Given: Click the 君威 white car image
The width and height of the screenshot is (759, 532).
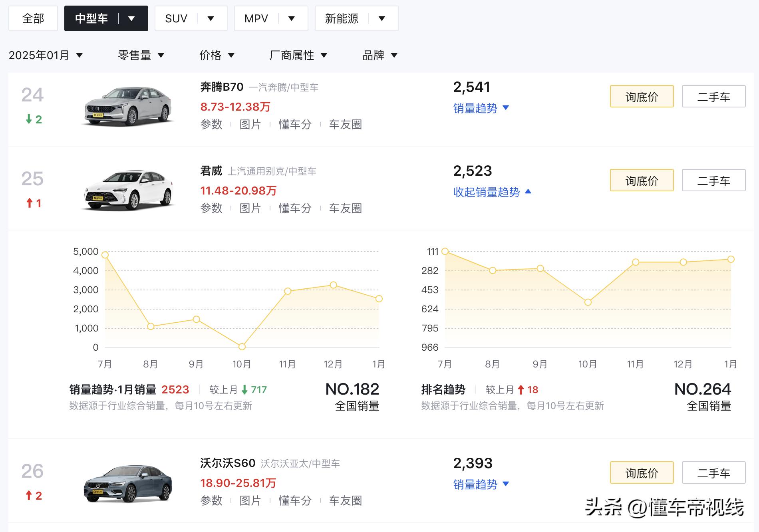Looking at the screenshot, I should [x=128, y=190].
